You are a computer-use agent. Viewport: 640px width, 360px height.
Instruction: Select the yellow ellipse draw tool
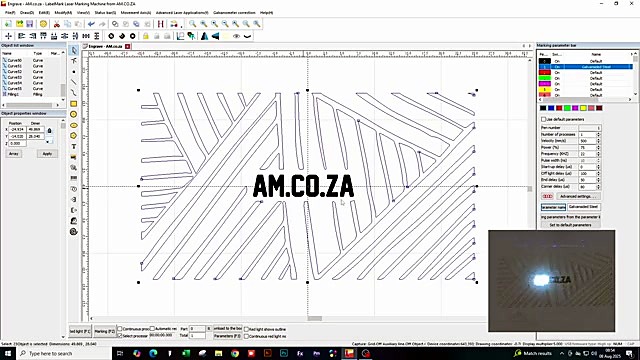(x=74, y=125)
